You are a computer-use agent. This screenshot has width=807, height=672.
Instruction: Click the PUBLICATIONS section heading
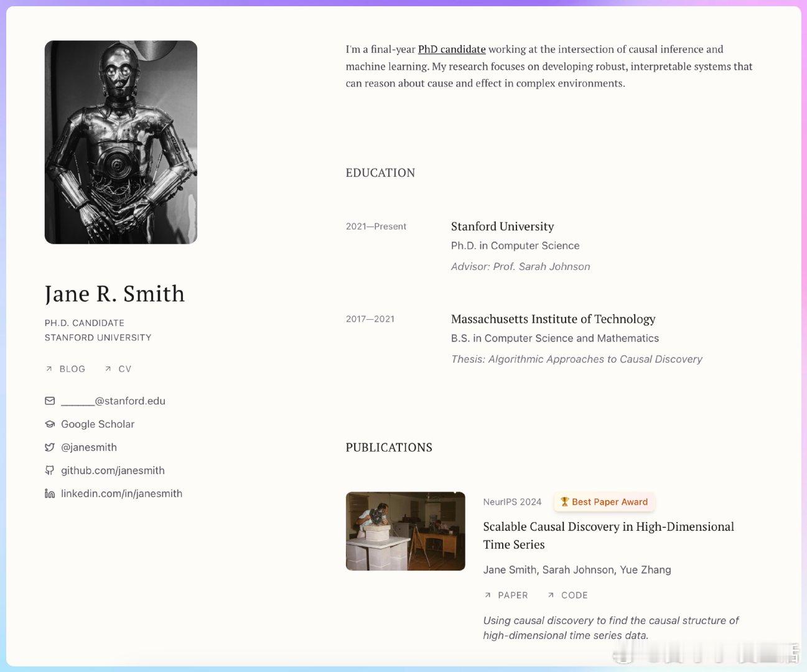[389, 447]
